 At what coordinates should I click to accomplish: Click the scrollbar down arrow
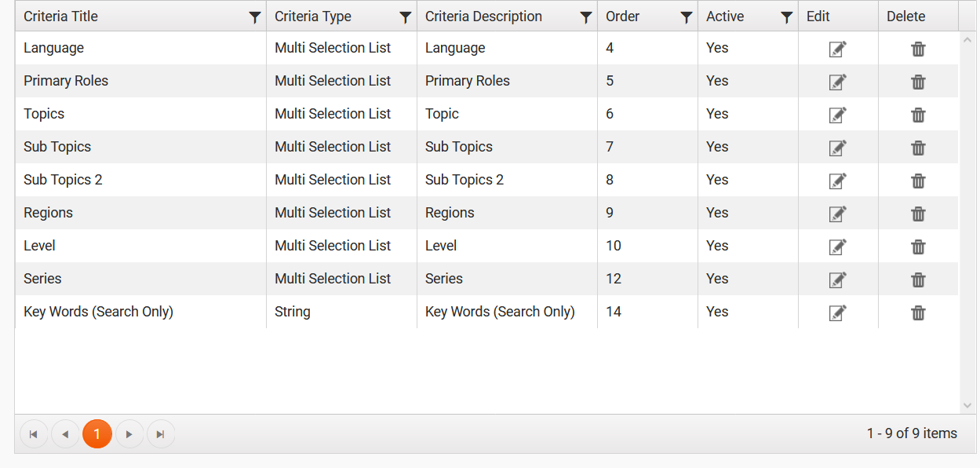967,405
